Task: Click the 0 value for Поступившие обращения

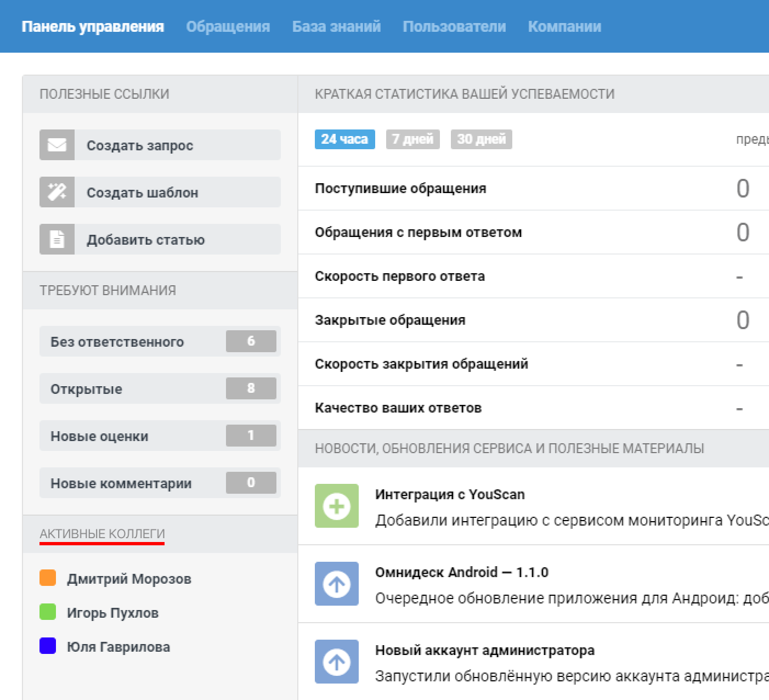Action: click(743, 189)
